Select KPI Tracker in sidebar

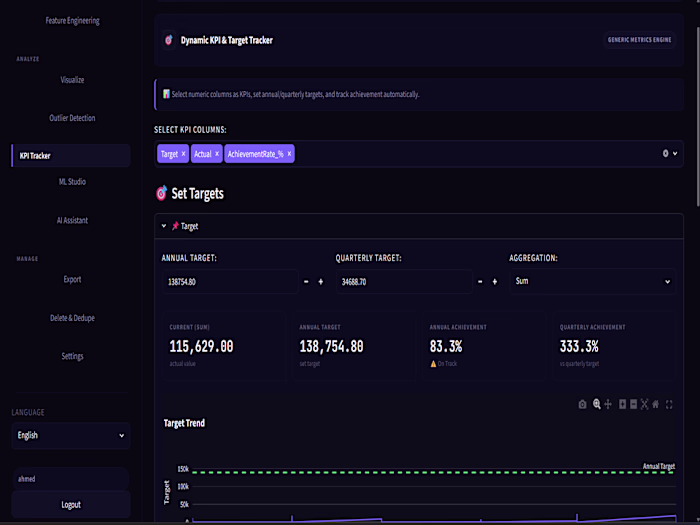tap(71, 155)
